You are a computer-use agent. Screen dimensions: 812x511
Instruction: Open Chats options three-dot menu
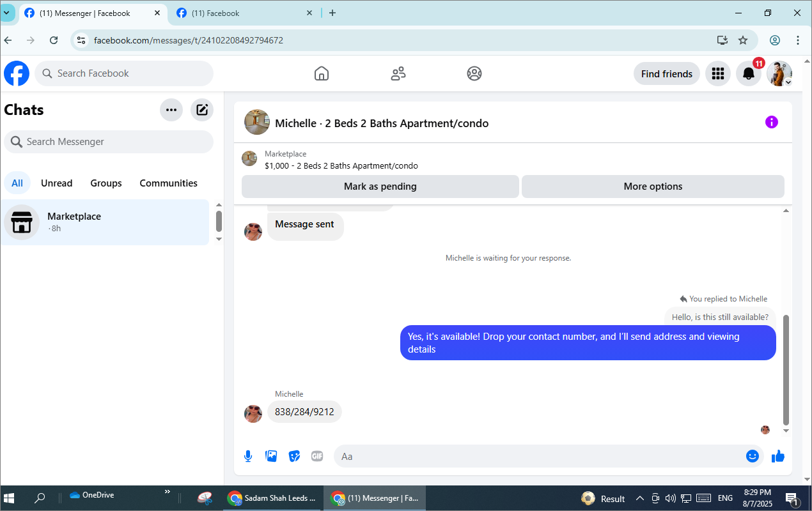(171, 110)
